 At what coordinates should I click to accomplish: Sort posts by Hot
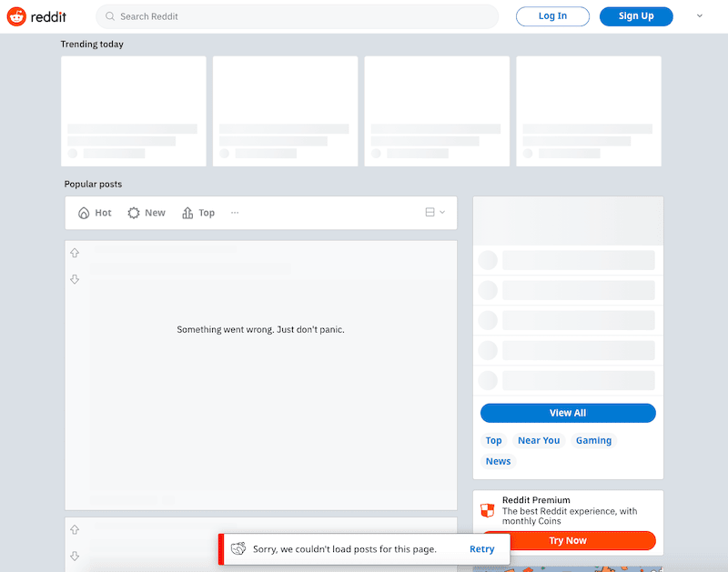(x=95, y=213)
